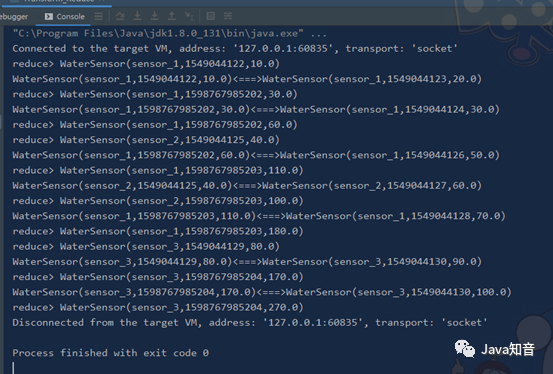
Task: Select line 'reduce> WaterSensor(sensor_3,1549044129,80.0)'
Action: click(x=146, y=247)
